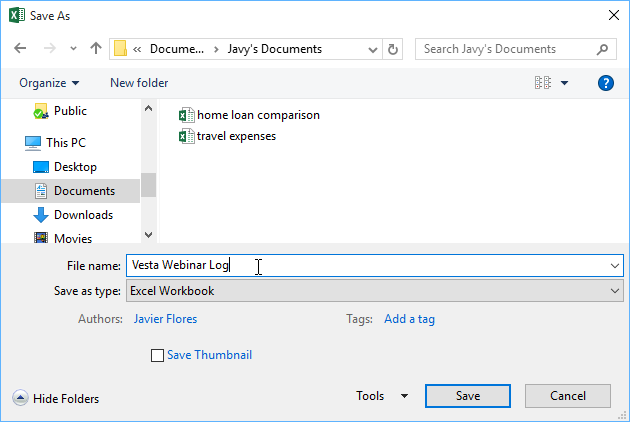Click the search magnifier icon
This screenshot has height=422, width=630.
tap(603, 49)
